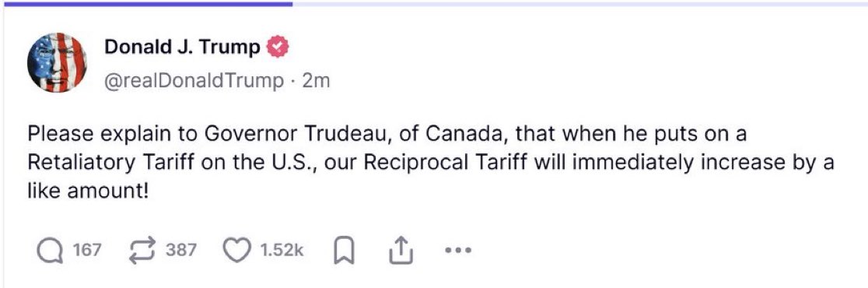Click the @realDonaldTrump handle

pyautogui.click(x=193, y=81)
